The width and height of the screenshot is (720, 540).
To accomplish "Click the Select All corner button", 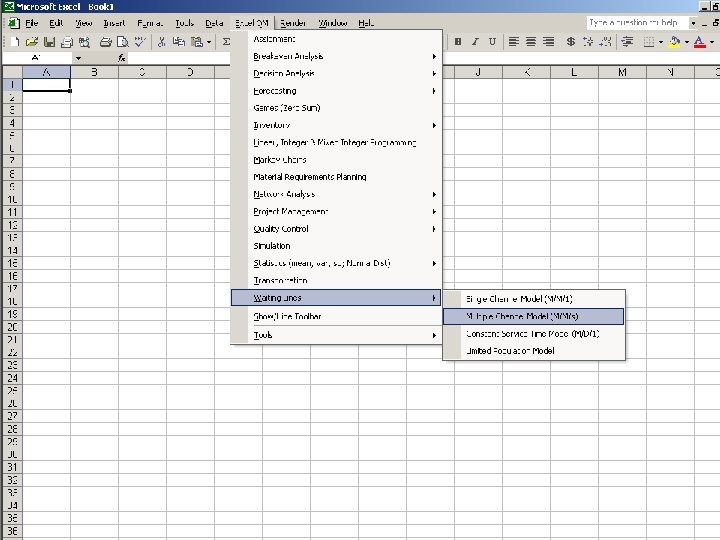I will [12, 72].
